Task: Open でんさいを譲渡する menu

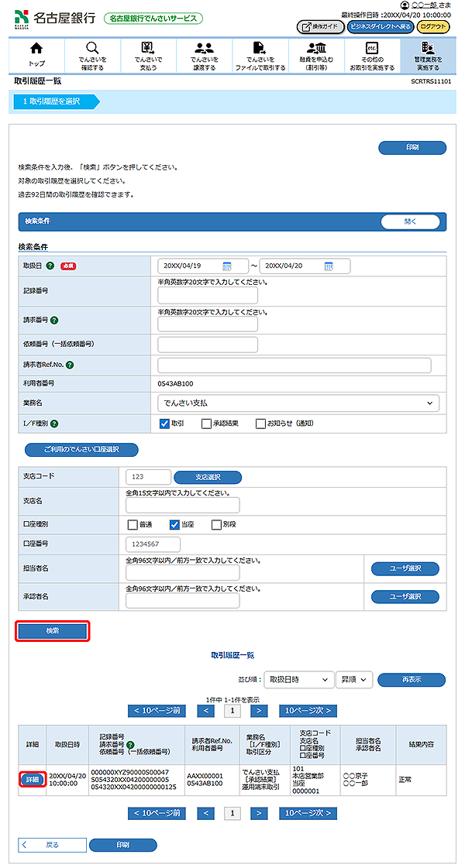Action: pyautogui.click(x=205, y=56)
